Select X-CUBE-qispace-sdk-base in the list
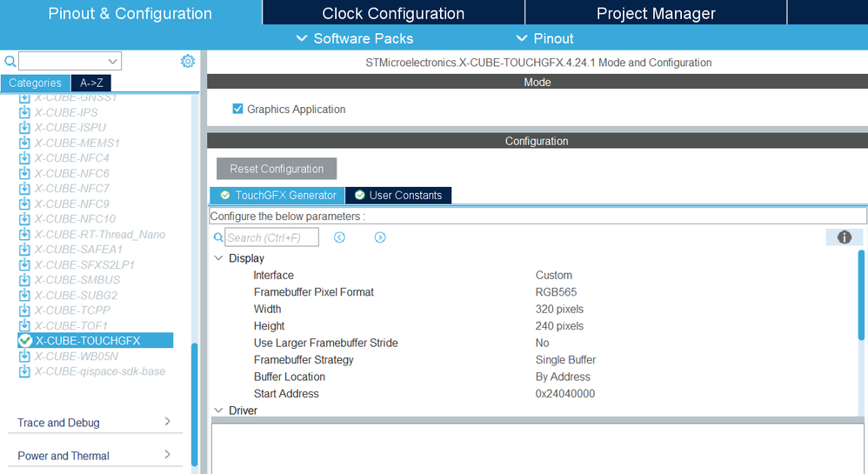 pyautogui.click(x=100, y=371)
